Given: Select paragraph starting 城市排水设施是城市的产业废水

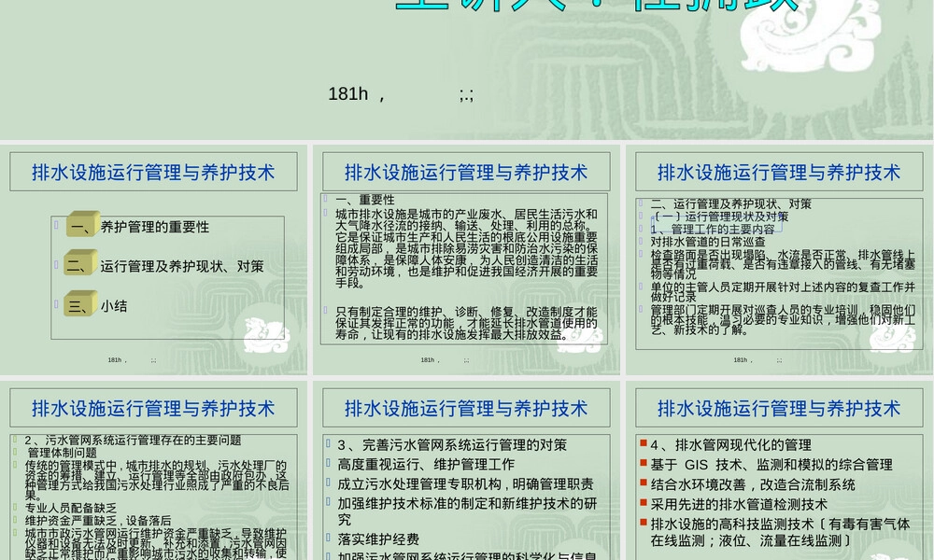Looking at the screenshot, I should pyautogui.click(x=466, y=248).
